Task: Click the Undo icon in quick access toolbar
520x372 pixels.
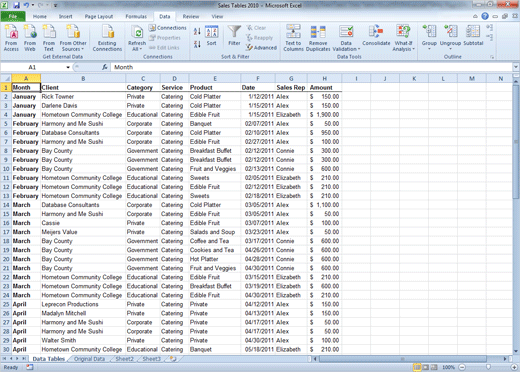Action: point(26,5)
